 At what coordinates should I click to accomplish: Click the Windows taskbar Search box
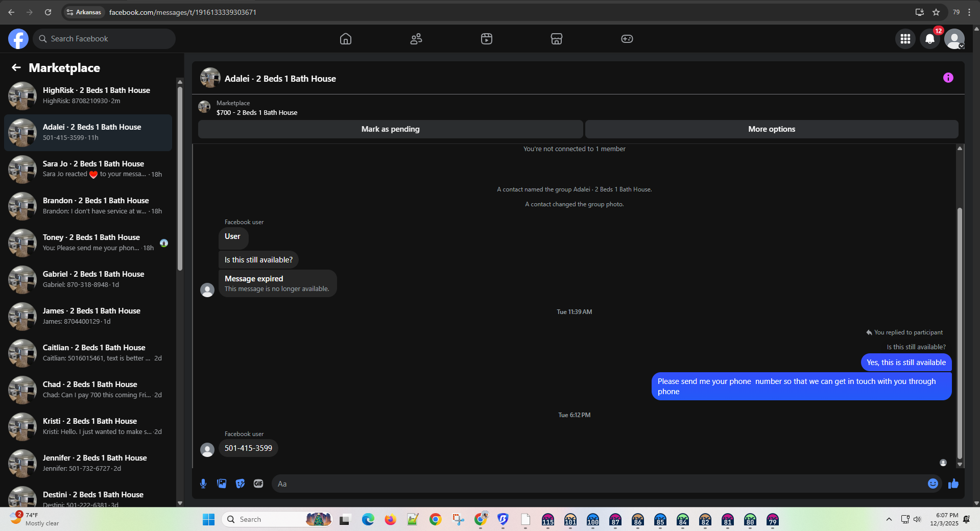pyautogui.click(x=276, y=519)
